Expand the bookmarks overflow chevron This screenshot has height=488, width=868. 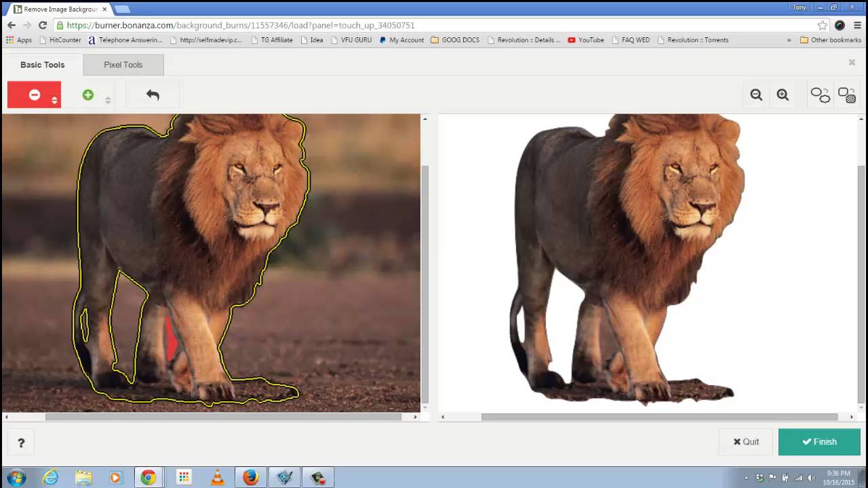coord(789,40)
